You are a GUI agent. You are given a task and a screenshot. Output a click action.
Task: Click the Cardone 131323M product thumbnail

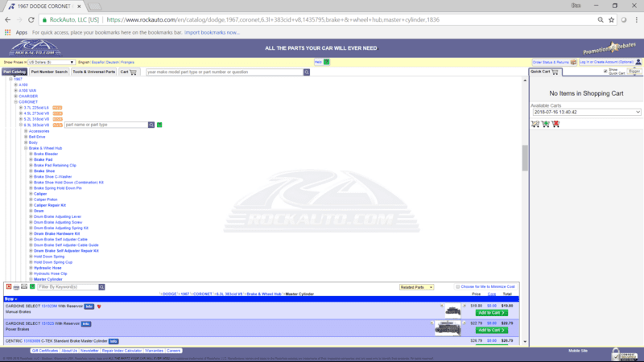click(x=452, y=311)
